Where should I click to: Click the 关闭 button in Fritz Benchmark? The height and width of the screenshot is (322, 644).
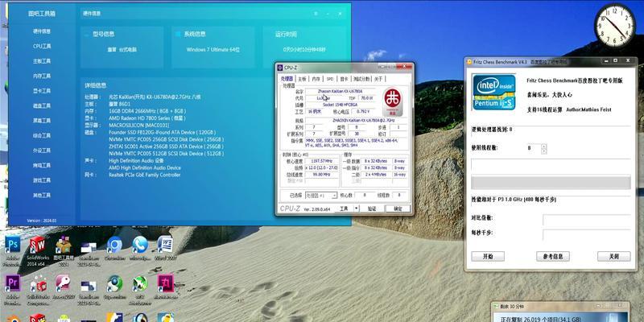click(613, 256)
